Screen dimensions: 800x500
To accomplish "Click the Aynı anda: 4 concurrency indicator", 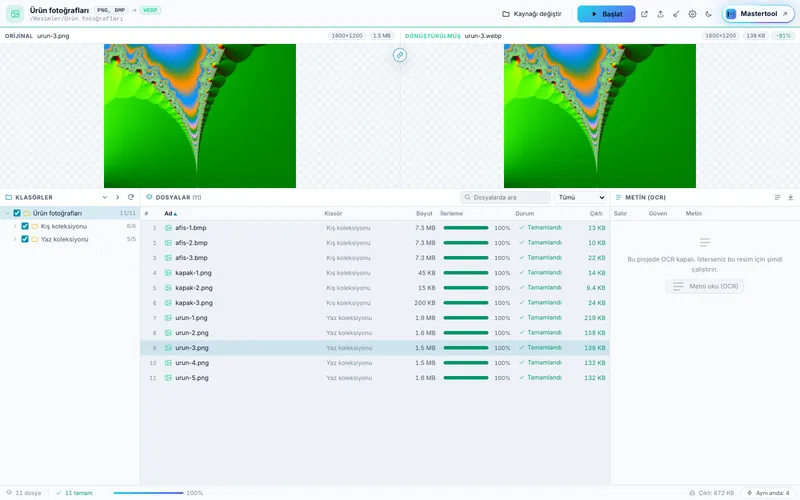I will [768, 493].
